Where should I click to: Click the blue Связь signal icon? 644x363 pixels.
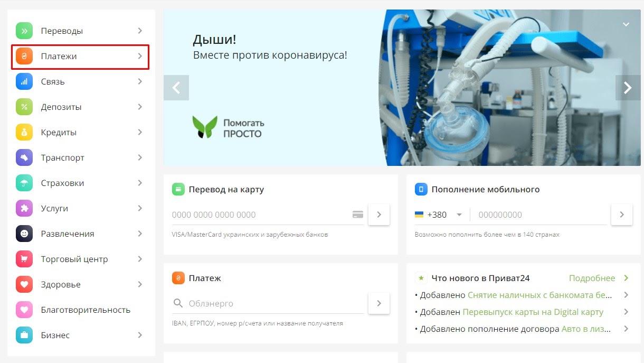pyautogui.click(x=24, y=81)
